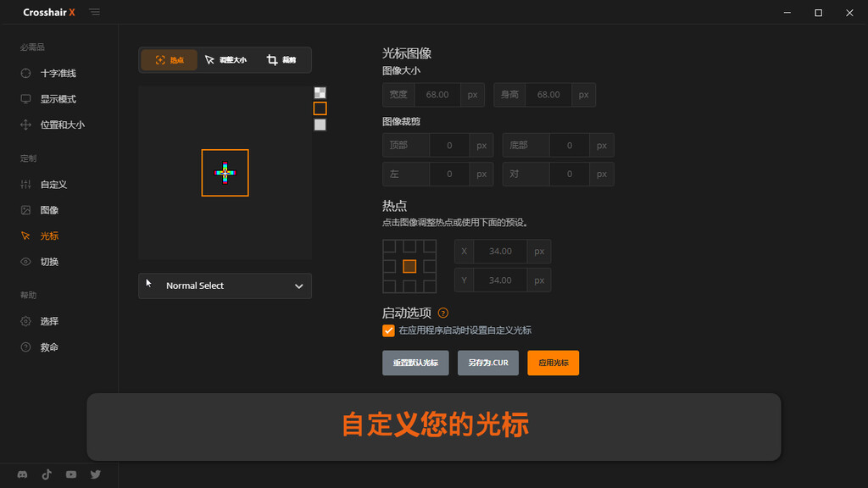Click the help question mark next to 启动选项
This screenshot has height=488, width=868.
pos(442,313)
